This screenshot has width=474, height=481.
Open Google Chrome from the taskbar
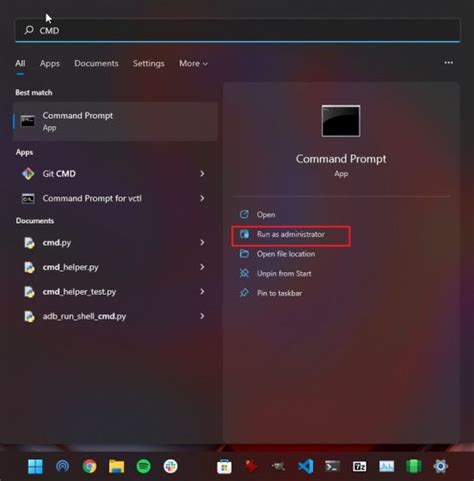(89, 466)
